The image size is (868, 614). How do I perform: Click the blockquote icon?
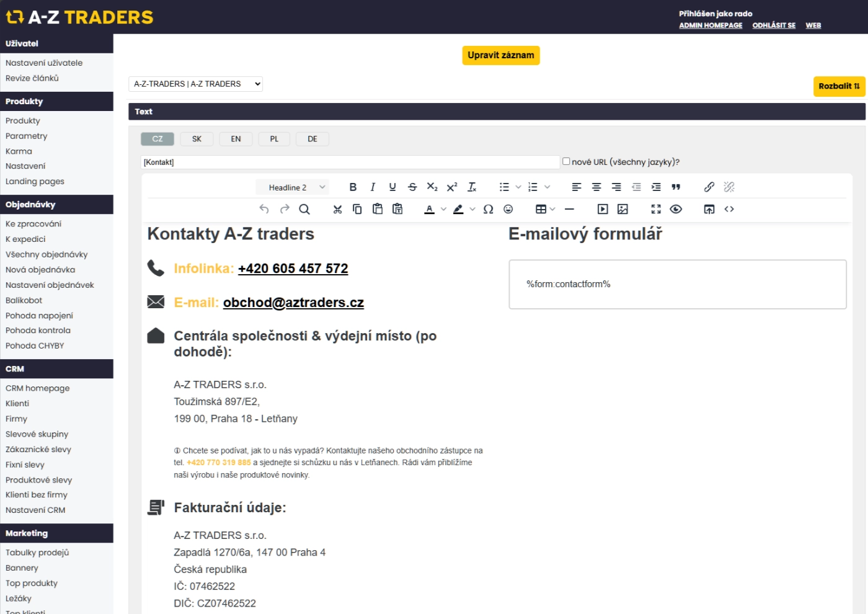(676, 187)
